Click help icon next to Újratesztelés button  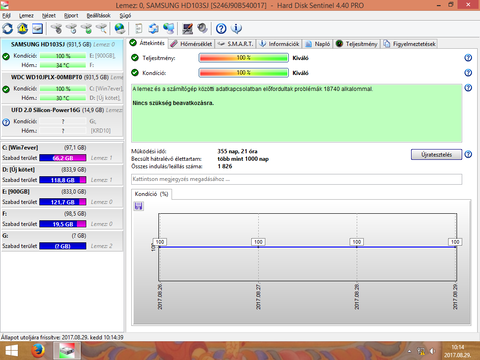click(468, 154)
